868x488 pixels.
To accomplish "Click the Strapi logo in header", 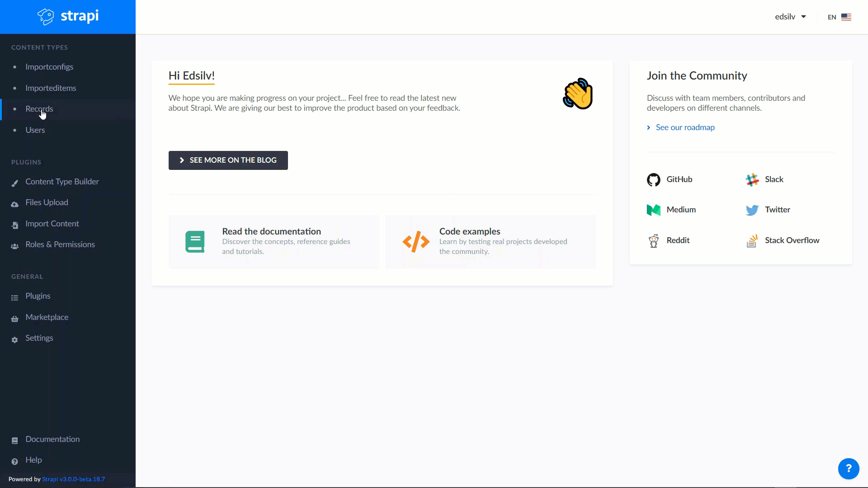I will pyautogui.click(x=68, y=17).
